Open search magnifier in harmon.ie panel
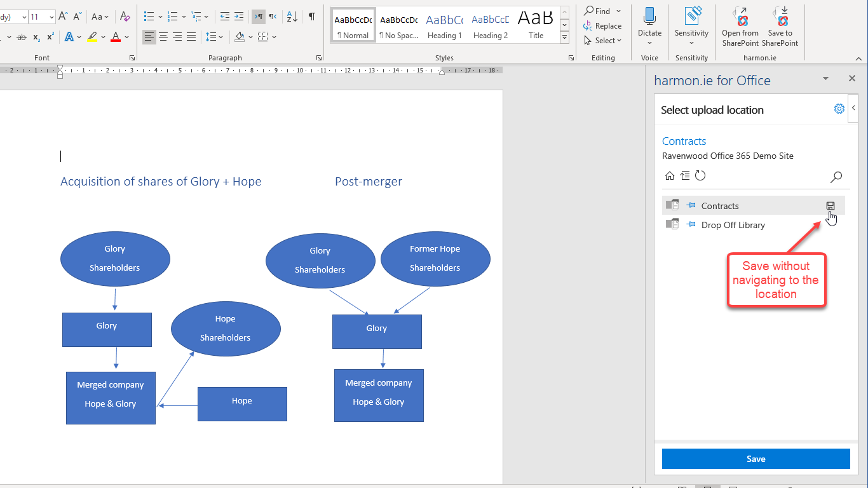Screen dimensions: 868x488 click(x=836, y=177)
